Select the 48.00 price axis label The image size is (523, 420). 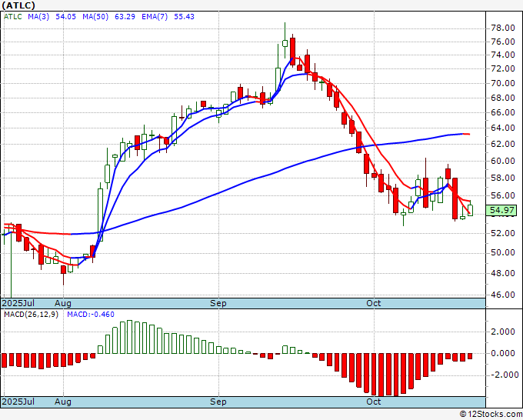(x=503, y=273)
